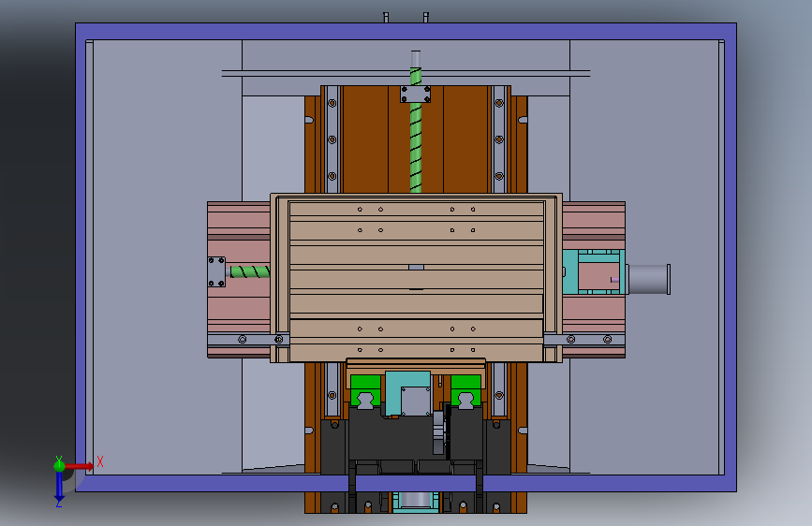Click the blue Z axis arrow of the triad

(59, 488)
